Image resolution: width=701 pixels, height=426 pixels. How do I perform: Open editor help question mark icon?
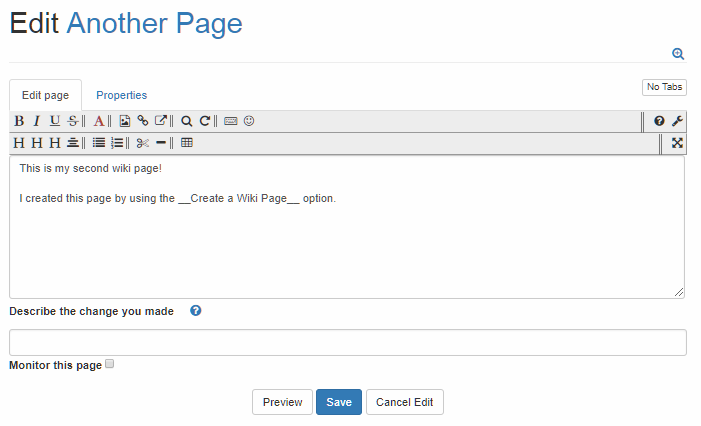point(659,121)
